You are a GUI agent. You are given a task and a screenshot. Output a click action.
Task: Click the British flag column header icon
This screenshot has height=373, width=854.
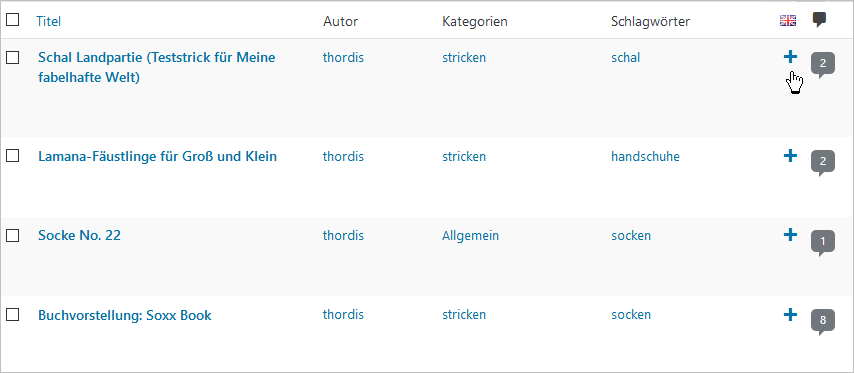coord(788,21)
